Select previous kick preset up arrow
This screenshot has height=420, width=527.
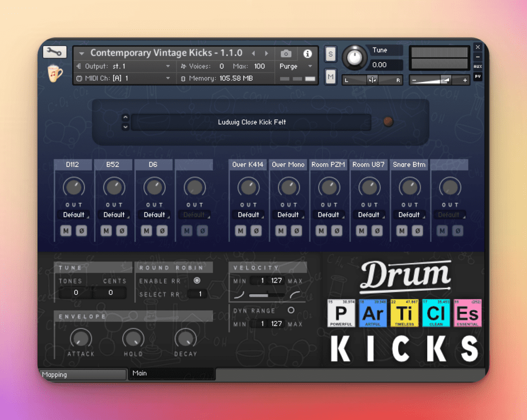126,117
